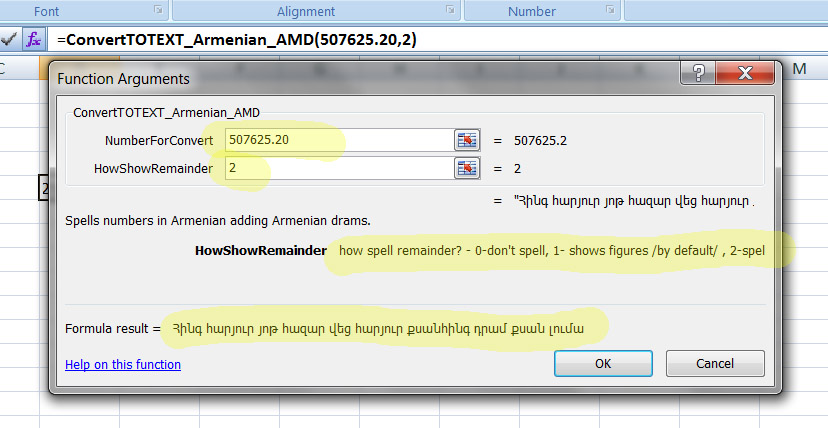Click the Insert Function fx icon
Viewport: 828px width, 428px height.
click(34, 39)
